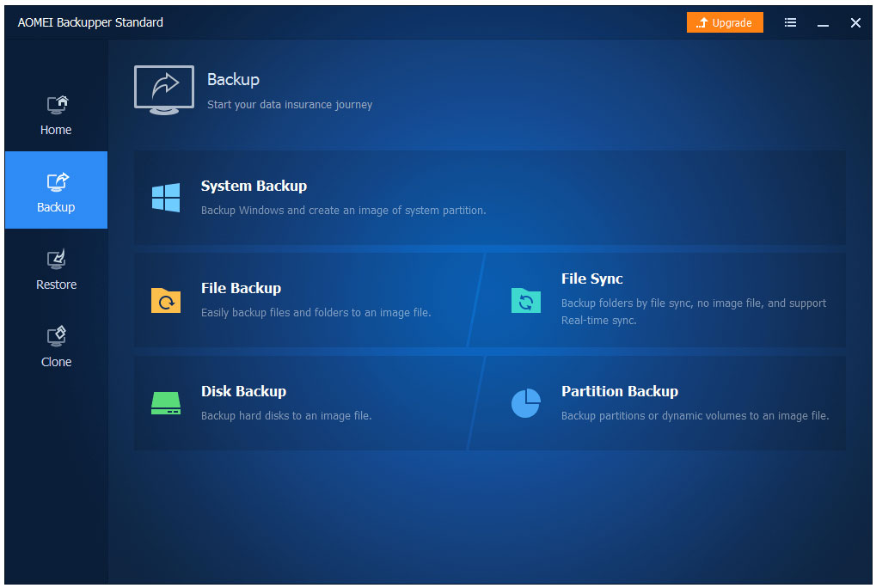Click the orange Upgrade button
This screenshot has height=588, width=876.
725,22
